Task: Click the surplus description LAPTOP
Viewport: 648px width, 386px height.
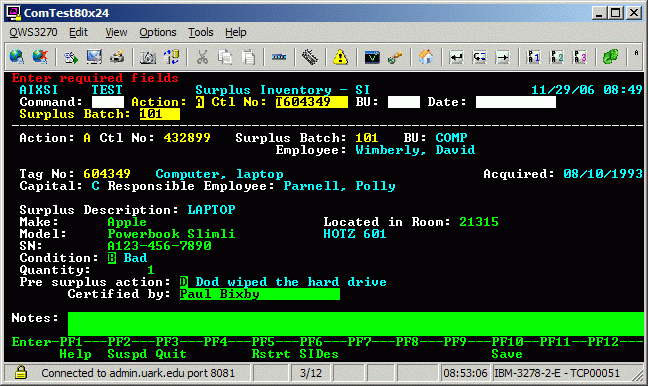Action: point(211,210)
